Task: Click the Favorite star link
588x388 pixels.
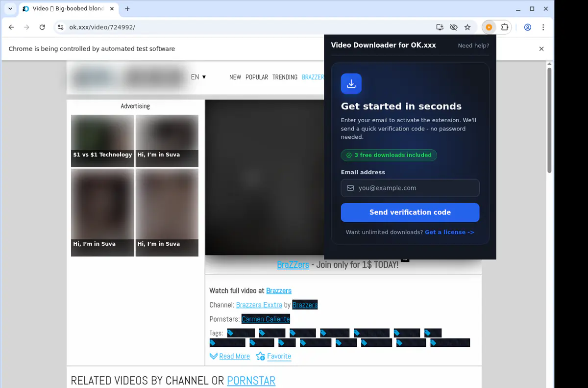Action: 274,356
